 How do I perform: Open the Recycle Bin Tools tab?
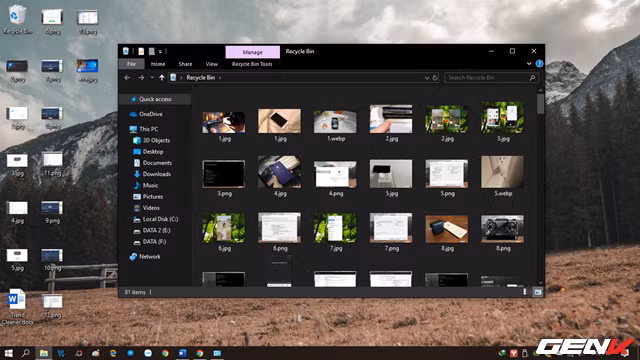[252, 64]
